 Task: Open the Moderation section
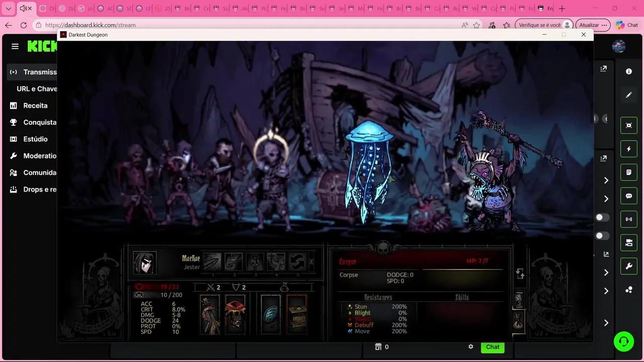coord(32,156)
